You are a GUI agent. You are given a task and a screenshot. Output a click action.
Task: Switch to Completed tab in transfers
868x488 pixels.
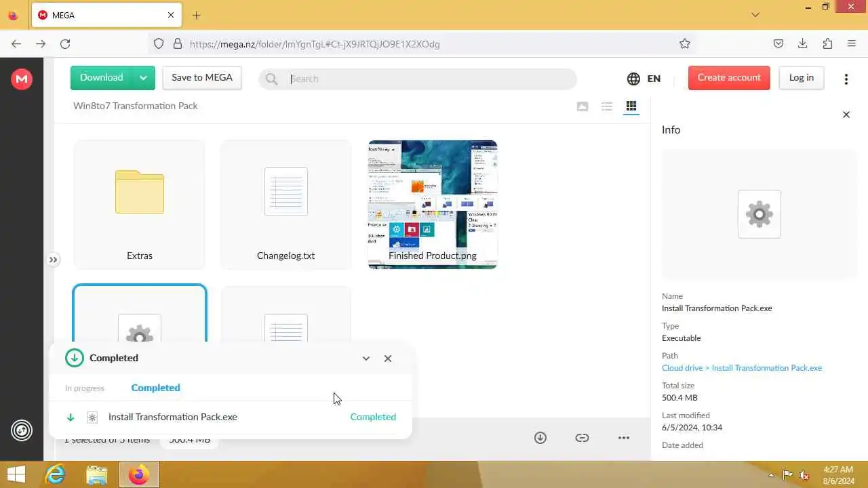click(x=155, y=388)
